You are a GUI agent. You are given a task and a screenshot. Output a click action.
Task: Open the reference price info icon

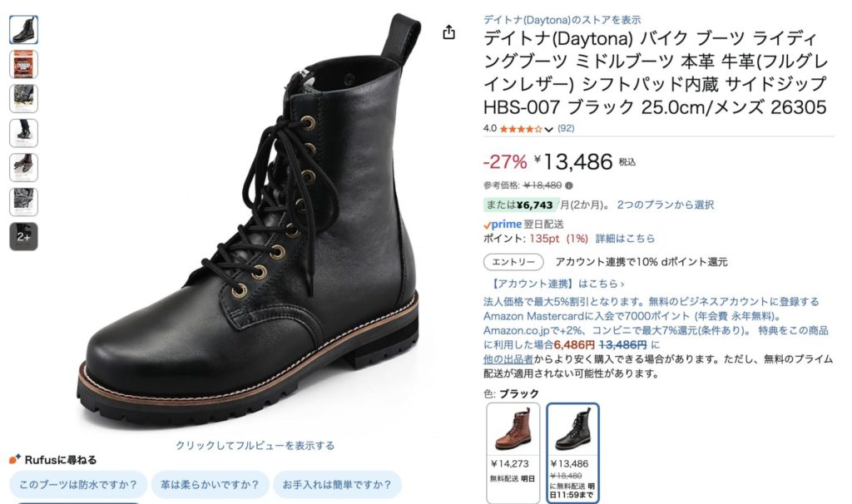tap(569, 185)
